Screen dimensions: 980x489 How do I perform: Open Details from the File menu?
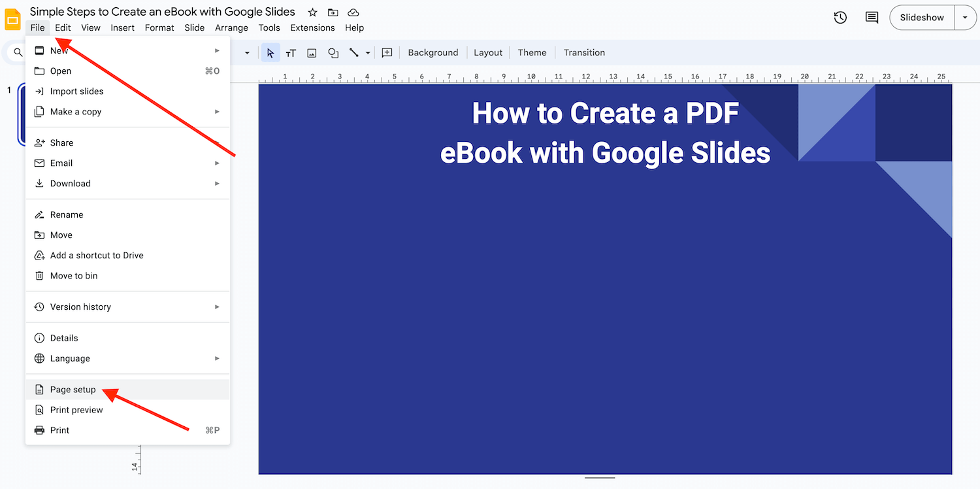point(127,338)
